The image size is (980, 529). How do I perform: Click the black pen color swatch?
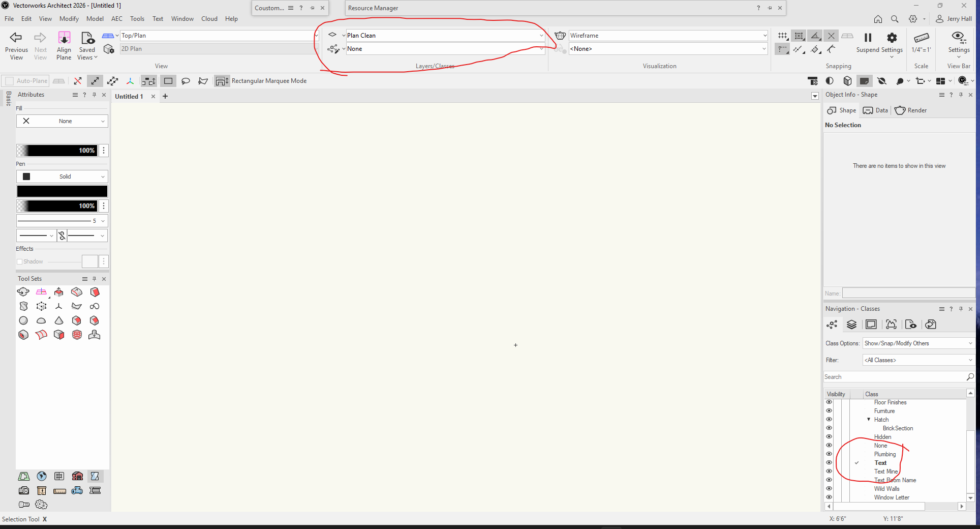pos(62,191)
